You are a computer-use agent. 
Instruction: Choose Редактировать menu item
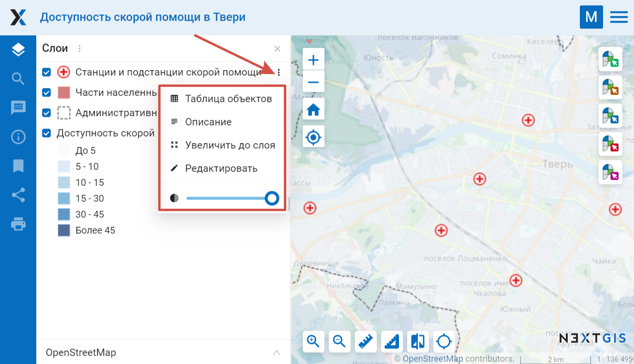coord(222,168)
